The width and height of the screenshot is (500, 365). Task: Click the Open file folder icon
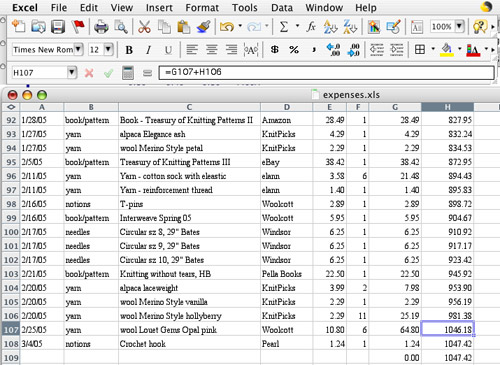pos(38,27)
